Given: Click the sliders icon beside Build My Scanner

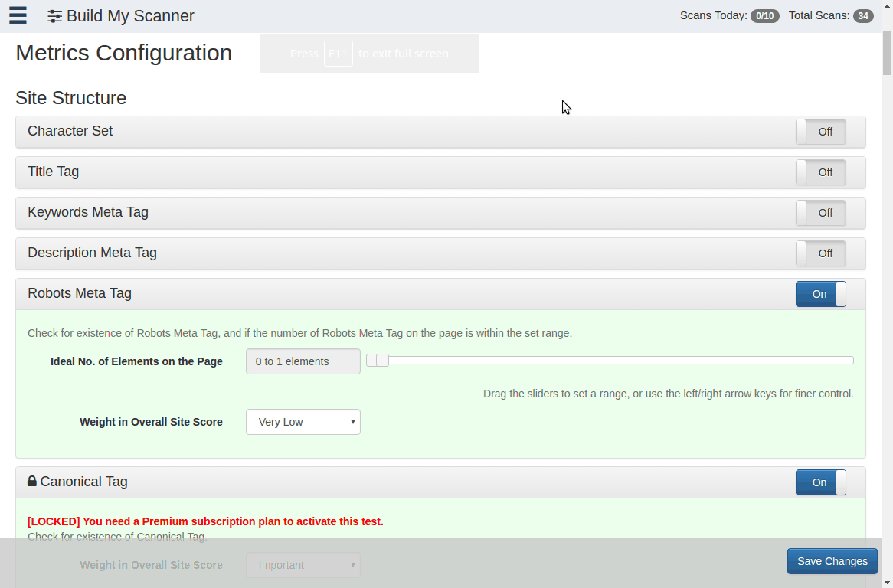Looking at the screenshot, I should (54, 16).
